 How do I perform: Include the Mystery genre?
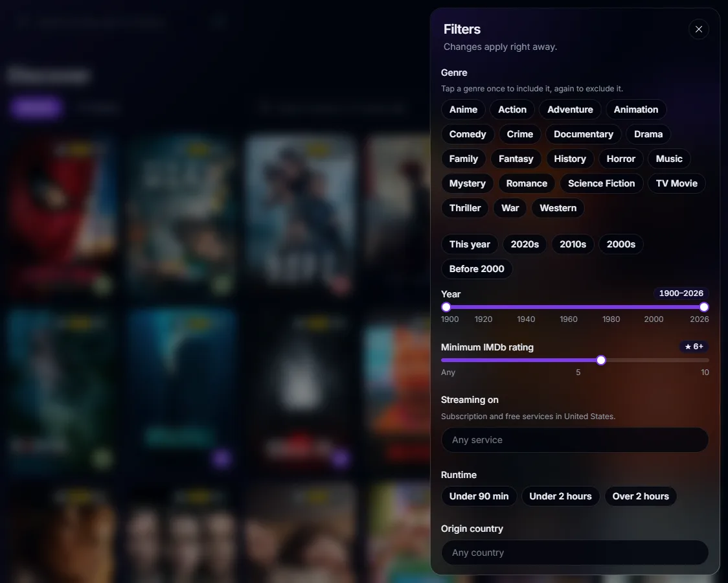click(x=467, y=183)
